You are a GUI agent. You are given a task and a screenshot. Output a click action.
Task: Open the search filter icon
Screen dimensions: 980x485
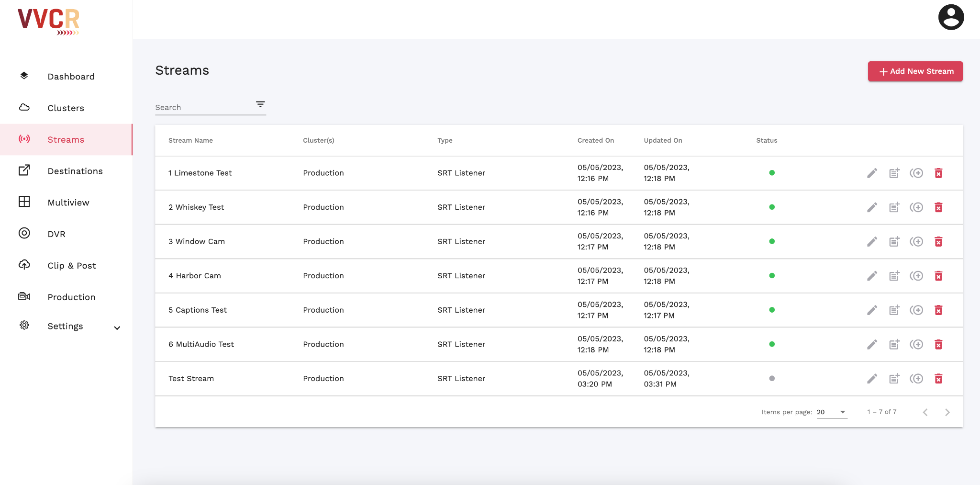pyautogui.click(x=260, y=104)
